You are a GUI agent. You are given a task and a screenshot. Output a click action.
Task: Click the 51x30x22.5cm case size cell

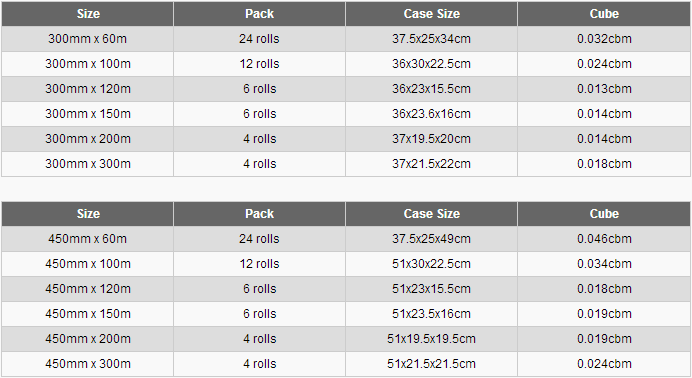(x=432, y=264)
